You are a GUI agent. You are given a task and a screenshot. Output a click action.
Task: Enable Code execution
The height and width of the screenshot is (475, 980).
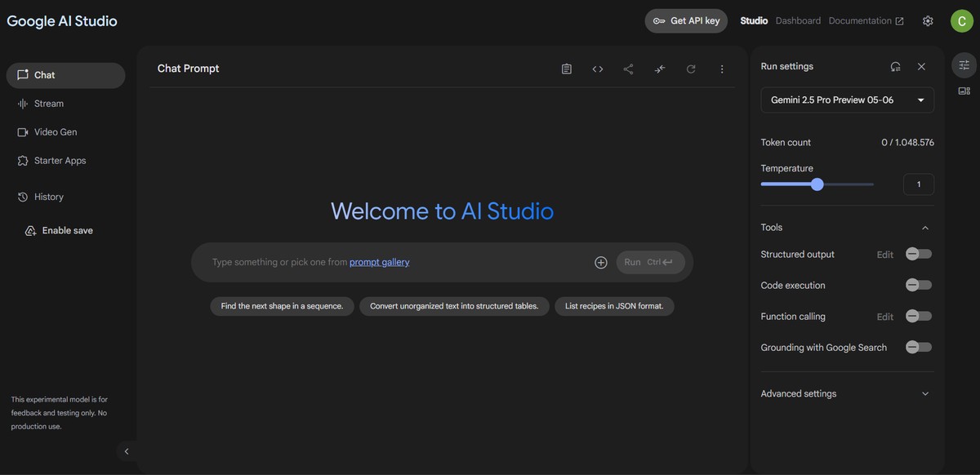click(x=919, y=283)
